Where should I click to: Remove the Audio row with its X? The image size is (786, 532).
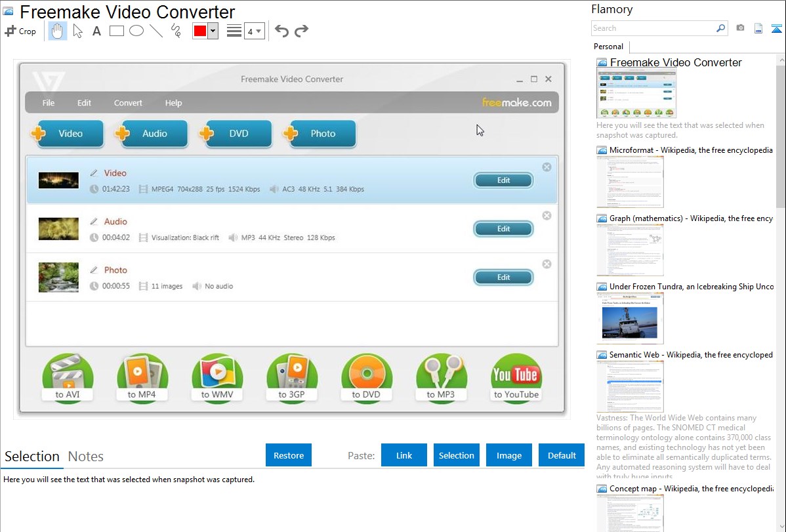pyautogui.click(x=547, y=216)
